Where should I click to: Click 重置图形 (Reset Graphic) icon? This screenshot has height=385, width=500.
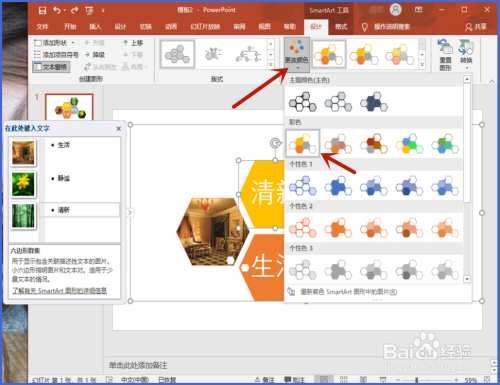click(x=445, y=55)
